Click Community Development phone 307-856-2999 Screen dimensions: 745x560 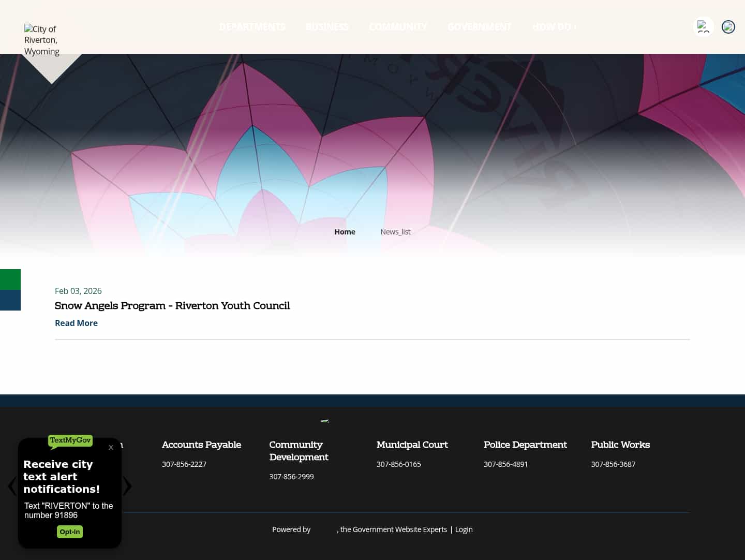click(291, 477)
